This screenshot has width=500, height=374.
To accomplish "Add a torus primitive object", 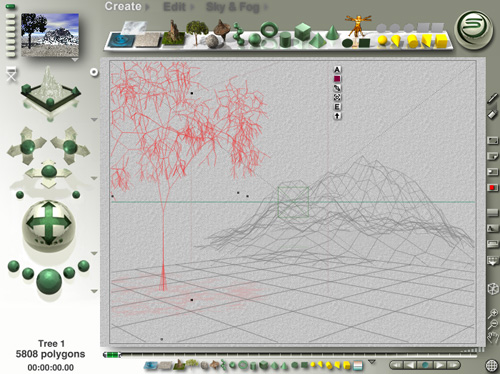I will 269,30.
